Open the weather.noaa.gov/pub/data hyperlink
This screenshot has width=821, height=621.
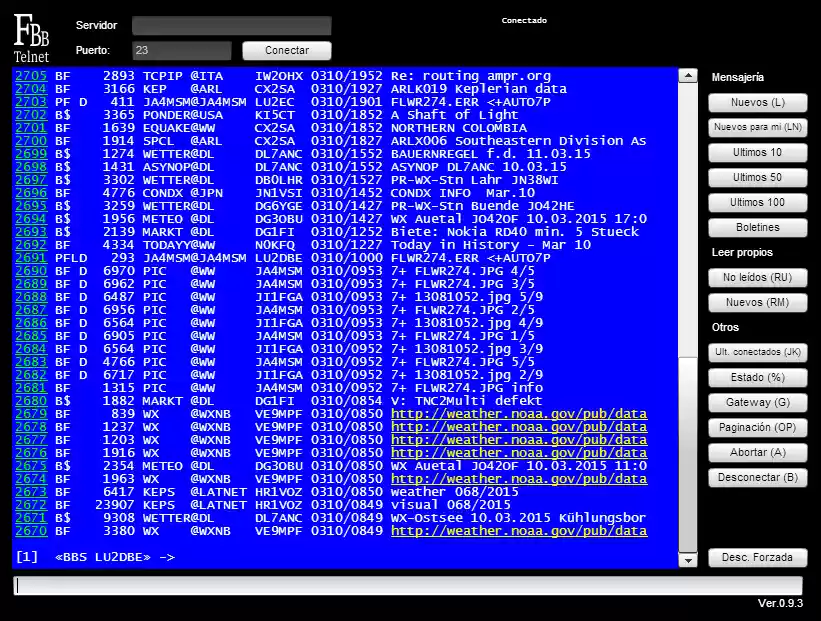(520, 413)
